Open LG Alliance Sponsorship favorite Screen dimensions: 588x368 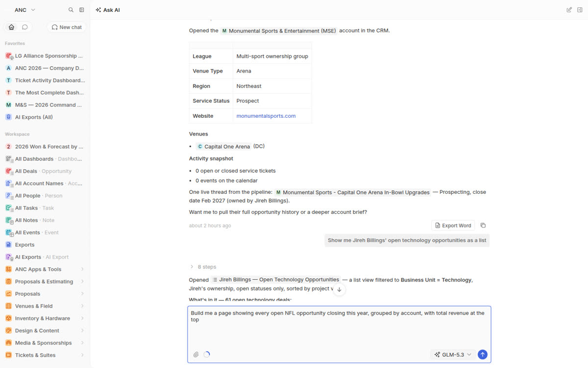(x=45, y=56)
